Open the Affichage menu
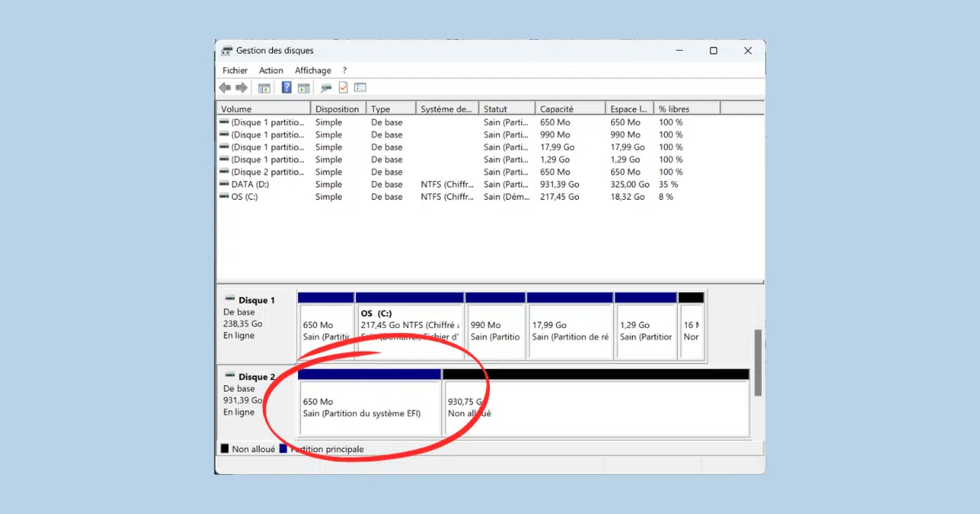This screenshot has height=514, width=980. [313, 70]
